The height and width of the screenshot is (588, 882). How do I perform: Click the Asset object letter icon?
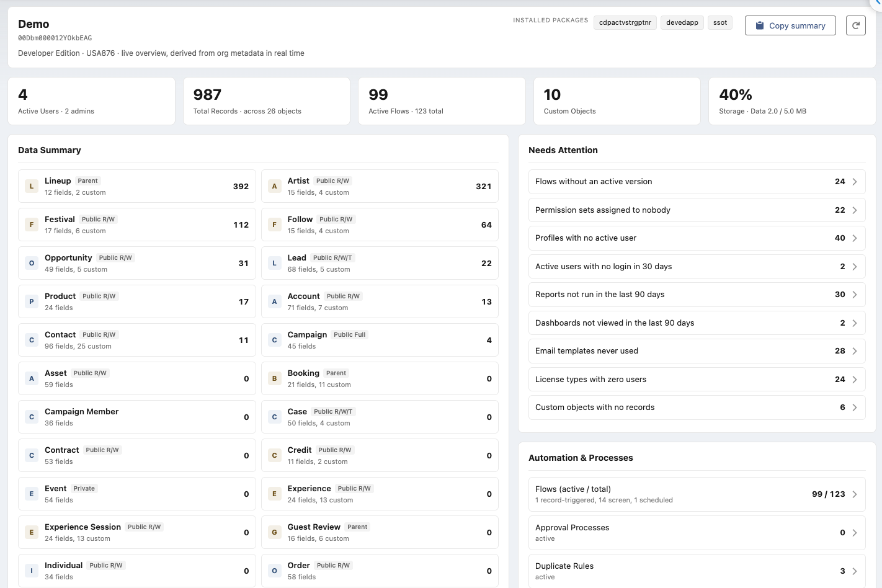pos(32,378)
